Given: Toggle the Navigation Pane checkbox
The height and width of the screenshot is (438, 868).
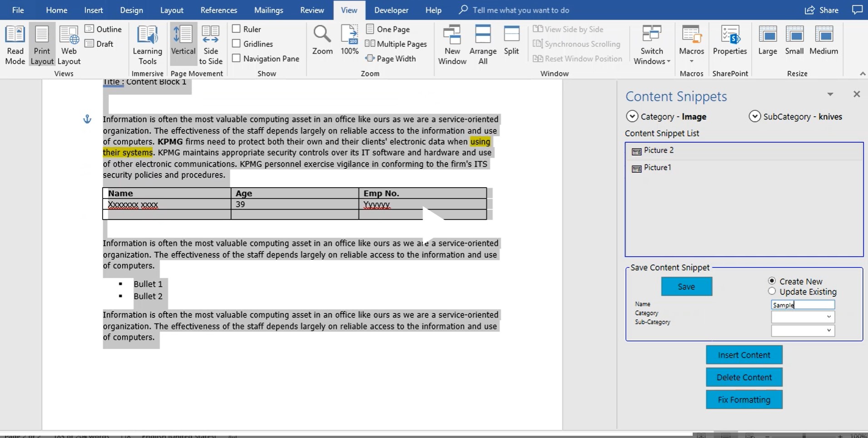Looking at the screenshot, I should (236, 58).
